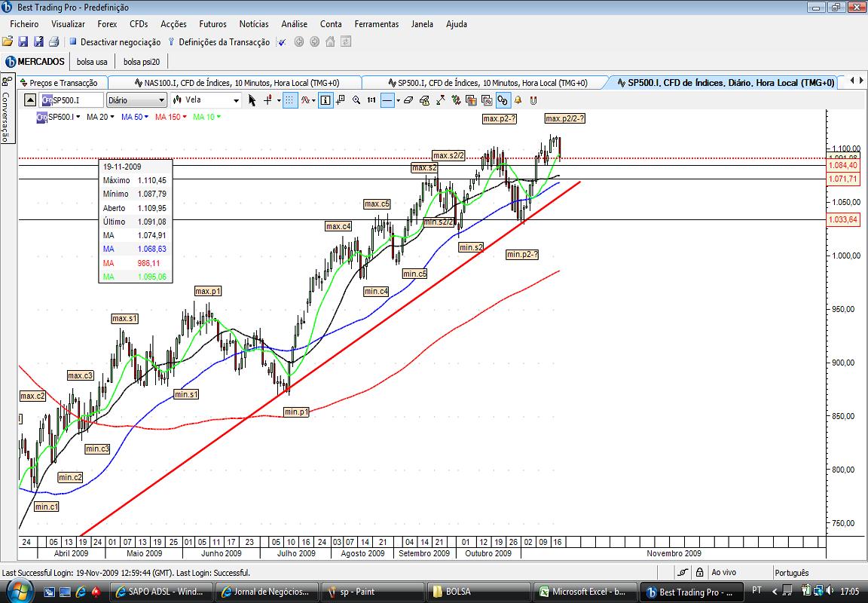Screen dimensions: 868x603
Task: Click the collapse up-arrow button beside symbol
Action: (x=30, y=100)
